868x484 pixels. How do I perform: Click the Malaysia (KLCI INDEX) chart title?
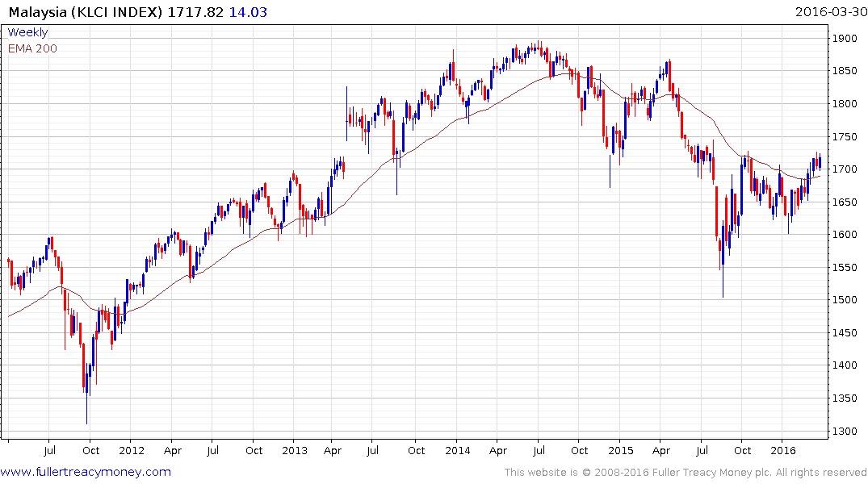pyautogui.click(x=86, y=12)
